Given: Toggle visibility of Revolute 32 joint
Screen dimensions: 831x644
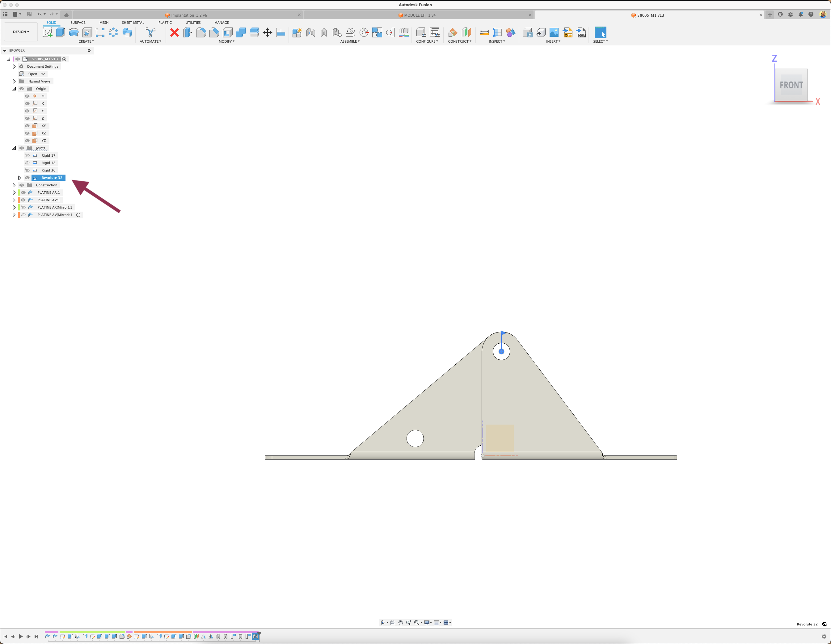Looking at the screenshot, I should (x=27, y=178).
